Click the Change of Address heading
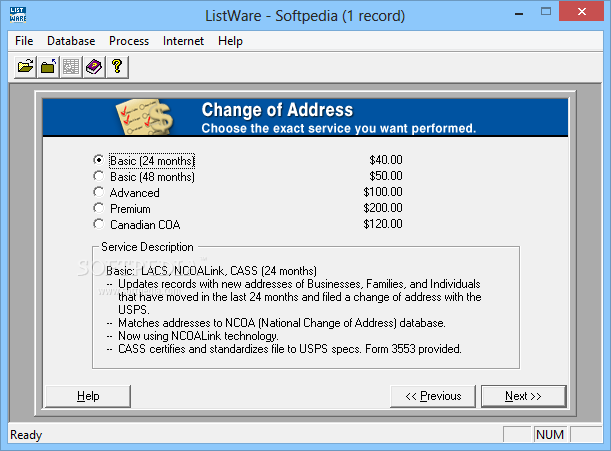Image resolution: width=611 pixels, height=451 pixels. (x=277, y=110)
